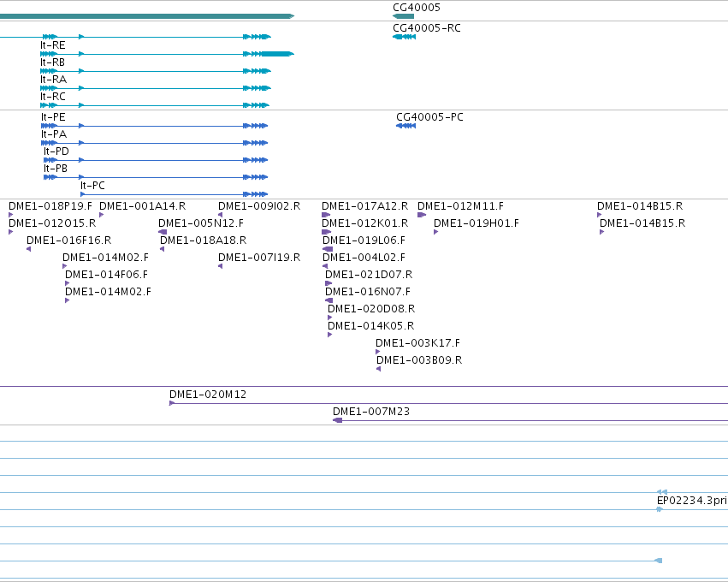Click the lt-PE protein label
The width and height of the screenshot is (728, 582).
tap(53, 117)
